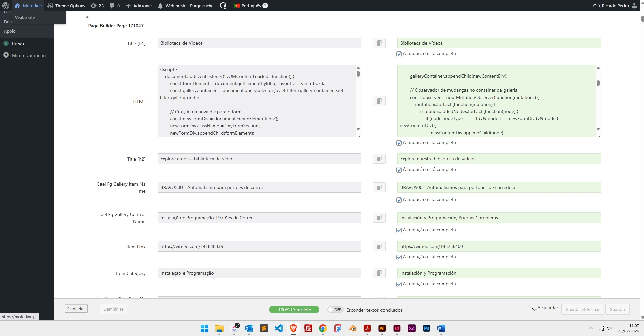The width and height of the screenshot is (644, 336).
Task: Edit the Biblioteca de Vídeos translation field
Action: coord(499,43)
